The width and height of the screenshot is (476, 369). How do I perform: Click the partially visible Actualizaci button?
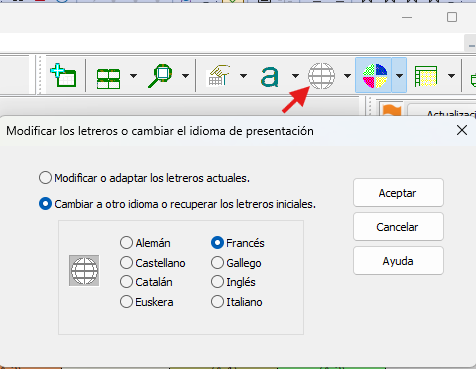(443, 111)
